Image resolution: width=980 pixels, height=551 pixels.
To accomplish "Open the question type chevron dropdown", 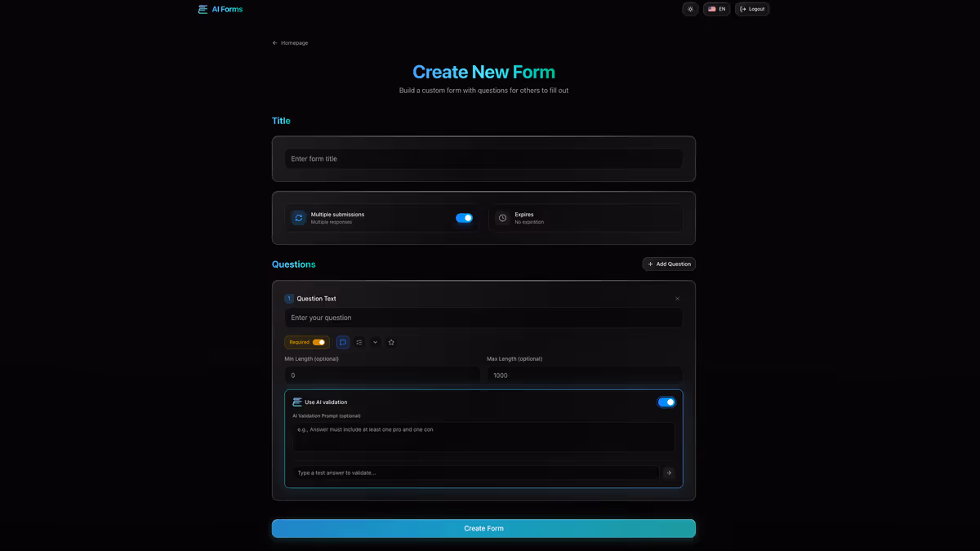I will pyautogui.click(x=375, y=342).
